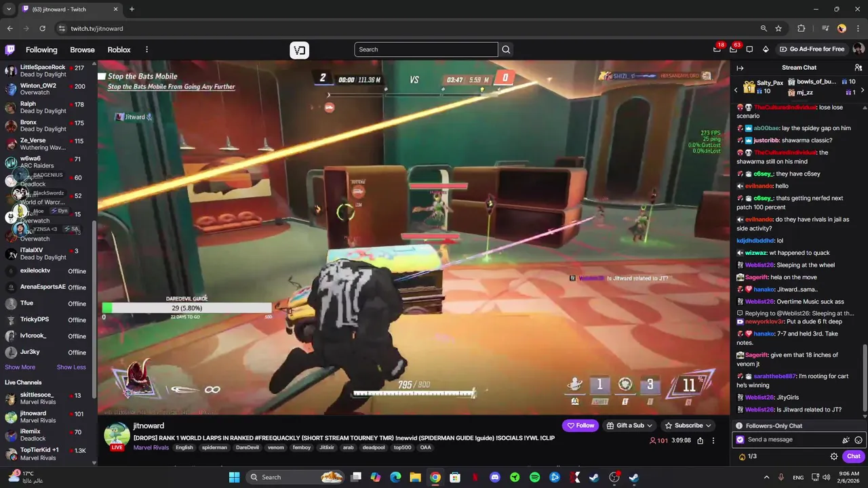Open the Get Bits diamond icon
868x488 pixels.
[766, 49]
